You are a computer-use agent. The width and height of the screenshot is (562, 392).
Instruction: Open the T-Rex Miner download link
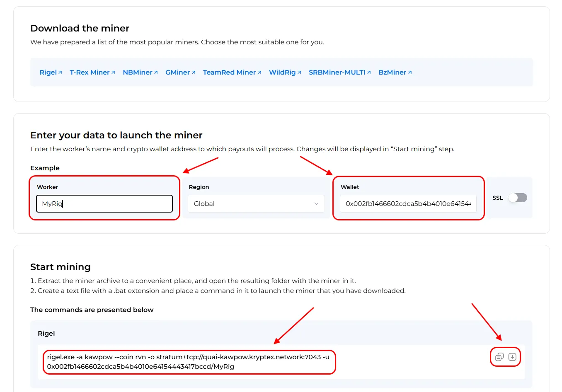[x=90, y=73]
